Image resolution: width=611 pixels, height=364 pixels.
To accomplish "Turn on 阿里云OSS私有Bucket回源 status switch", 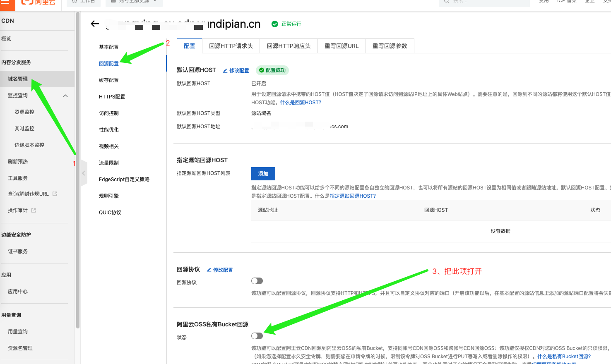I will 257,336.
